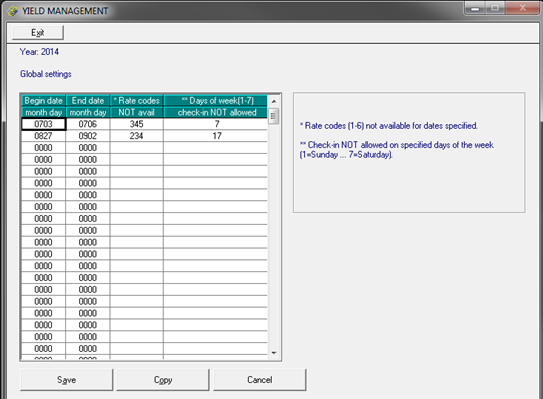
Task: Select end date cell 0706
Action: (88, 124)
